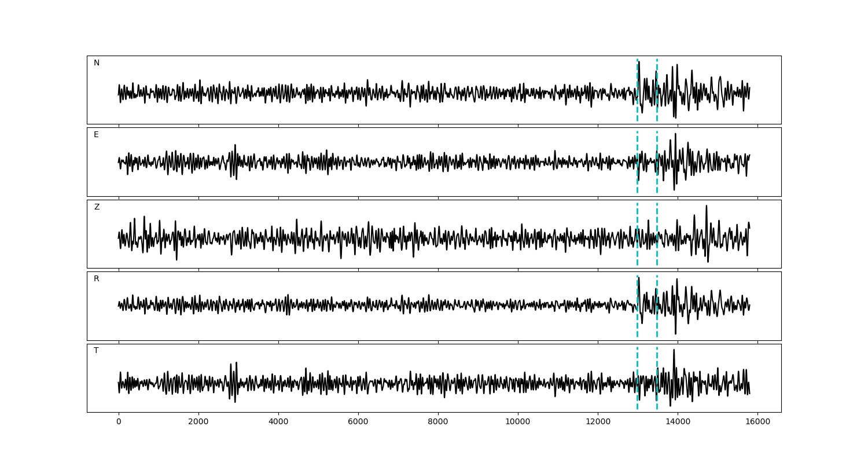
Task: Click the "12000" x-axis tick label
Action: click(x=598, y=422)
